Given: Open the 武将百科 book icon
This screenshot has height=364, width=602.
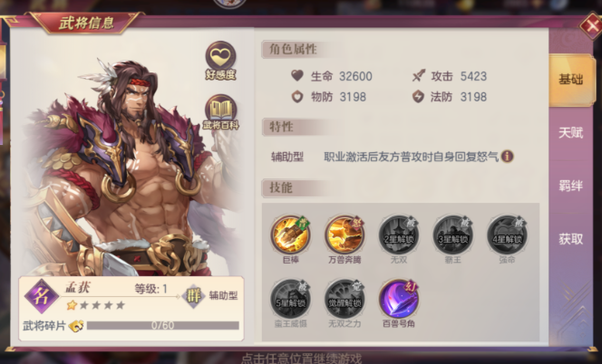Looking at the screenshot, I should (x=220, y=110).
